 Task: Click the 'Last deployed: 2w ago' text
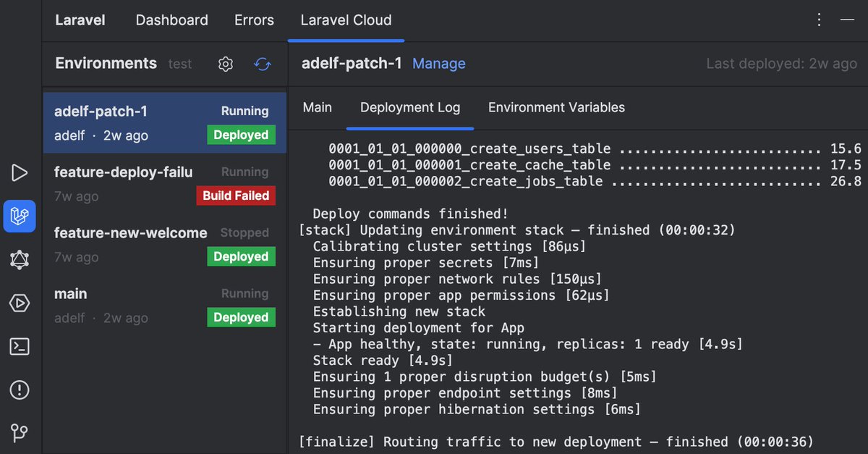782,64
